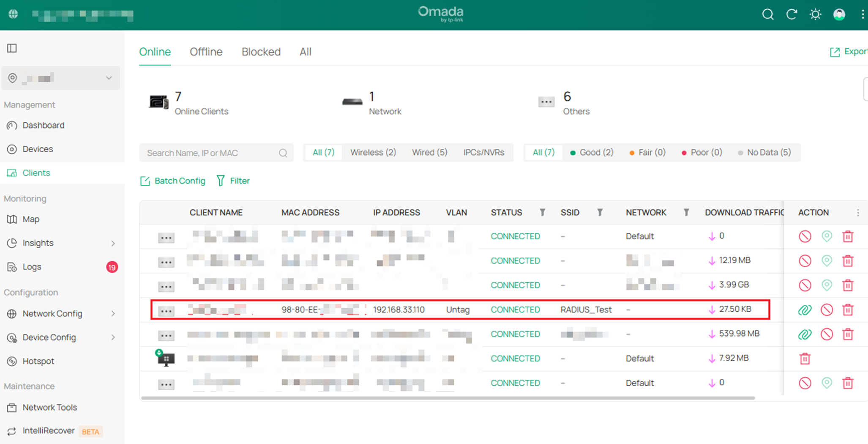868x444 pixels.
Task: Locate the first client with the pin icon
Action: (827, 236)
